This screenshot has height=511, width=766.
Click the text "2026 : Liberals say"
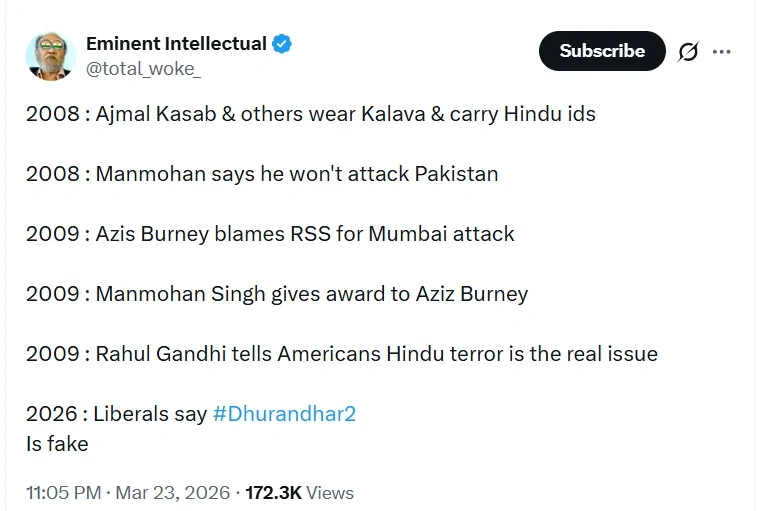[x=116, y=413]
